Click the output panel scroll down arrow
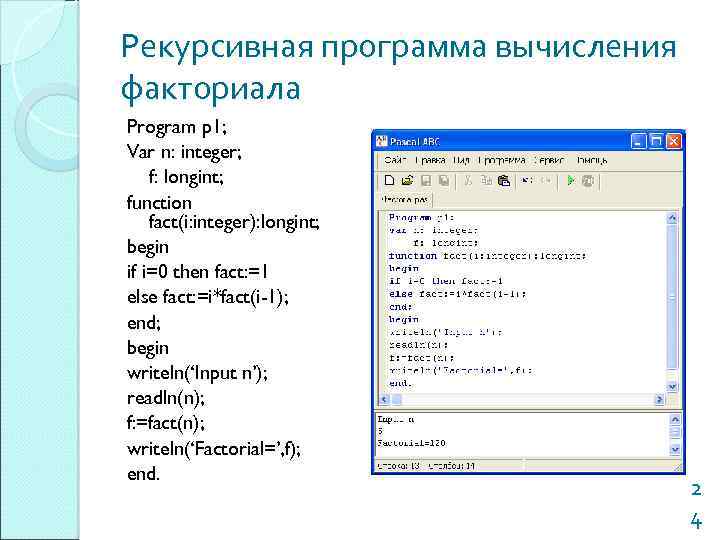The image size is (720, 540). (675, 449)
